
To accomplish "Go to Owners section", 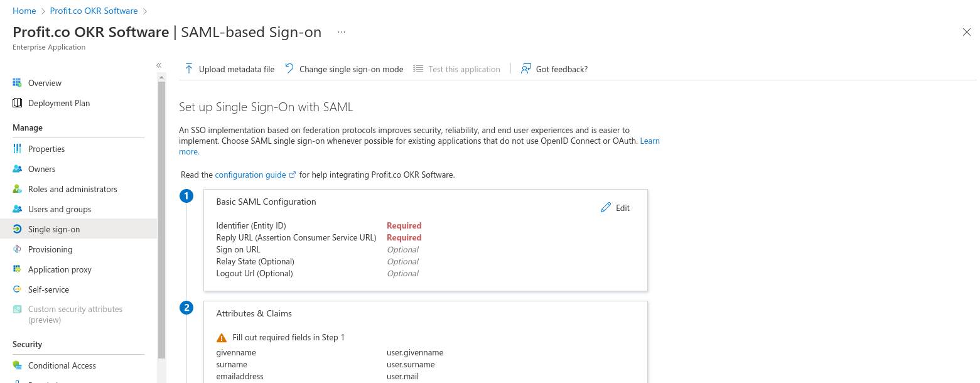I will point(78,169).
